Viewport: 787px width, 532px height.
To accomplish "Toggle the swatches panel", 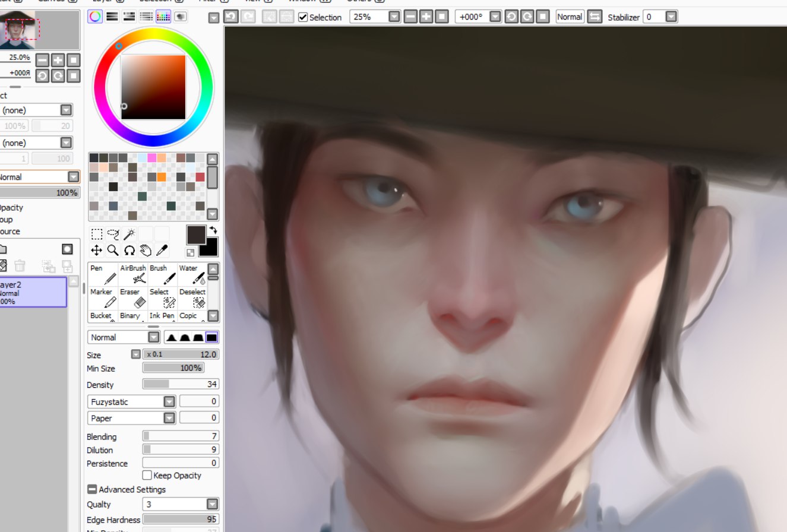I will pos(163,17).
